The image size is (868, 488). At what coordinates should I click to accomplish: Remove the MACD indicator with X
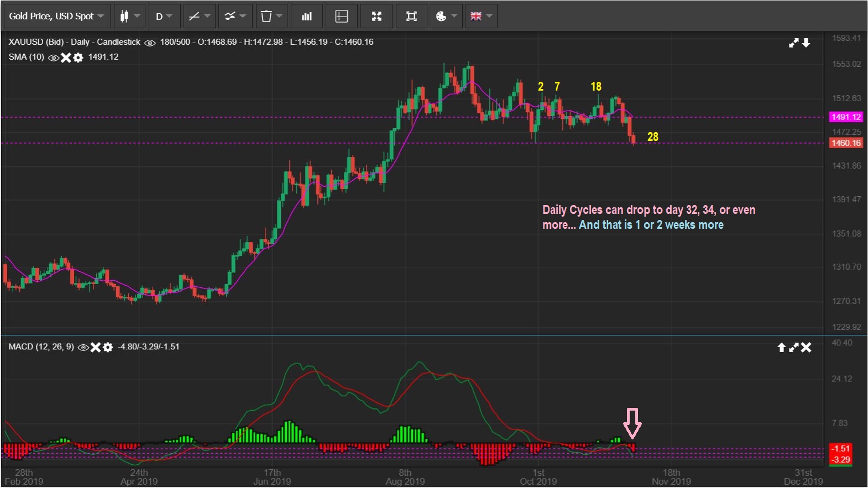click(96, 347)
